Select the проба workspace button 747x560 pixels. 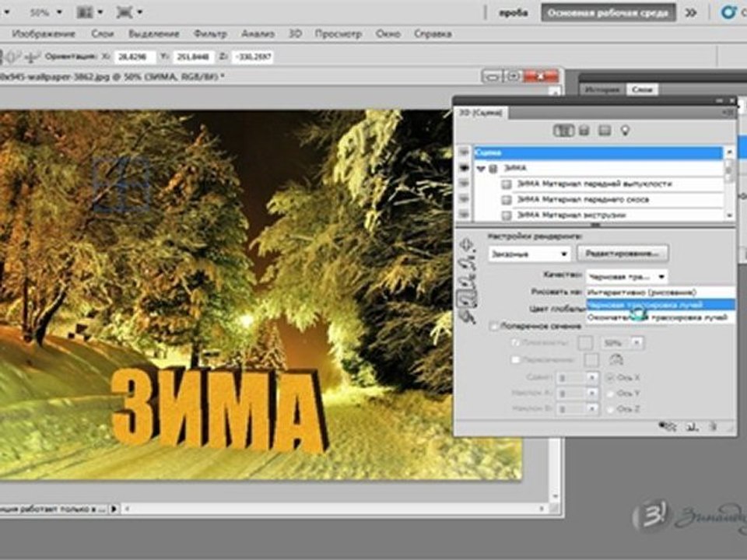coord(513,13)
